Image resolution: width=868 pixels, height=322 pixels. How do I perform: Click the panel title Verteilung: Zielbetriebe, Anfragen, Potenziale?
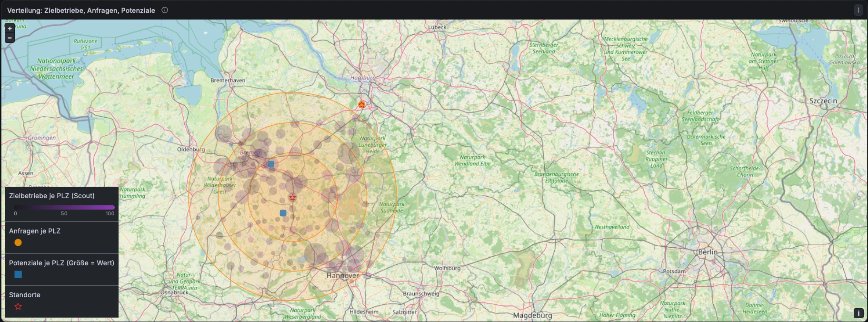pyautogui.click(x=81, y=10)
